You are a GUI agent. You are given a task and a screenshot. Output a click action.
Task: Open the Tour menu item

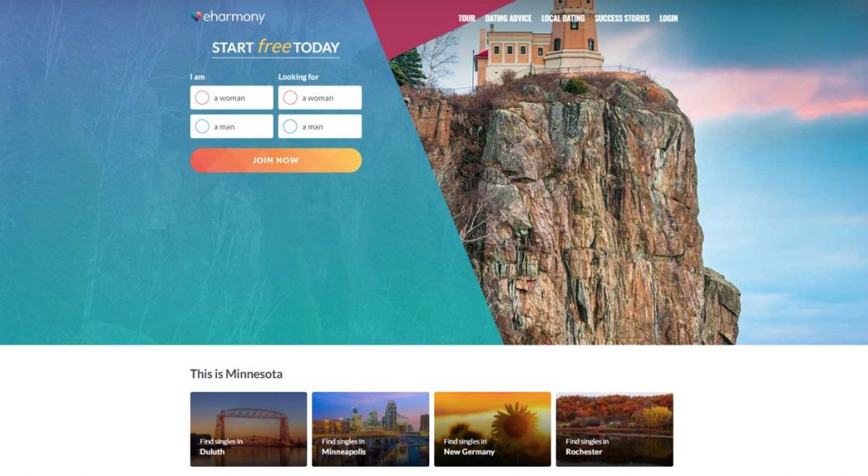467,19
